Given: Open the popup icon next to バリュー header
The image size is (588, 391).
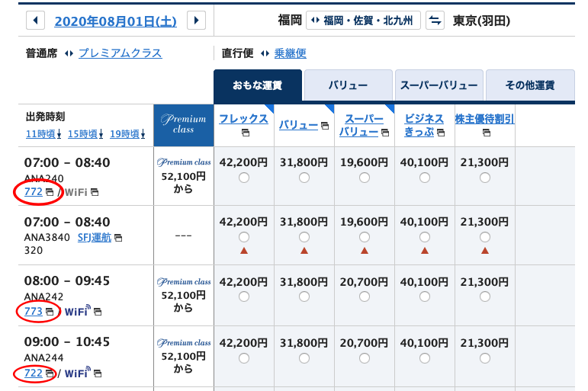Looking at the screenshot, I should coord(325,125).
